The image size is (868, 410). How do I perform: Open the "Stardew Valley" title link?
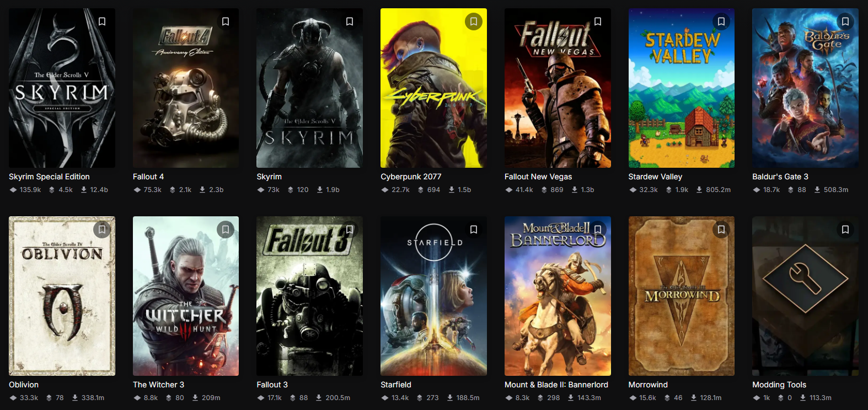click(x=655, y=177)
